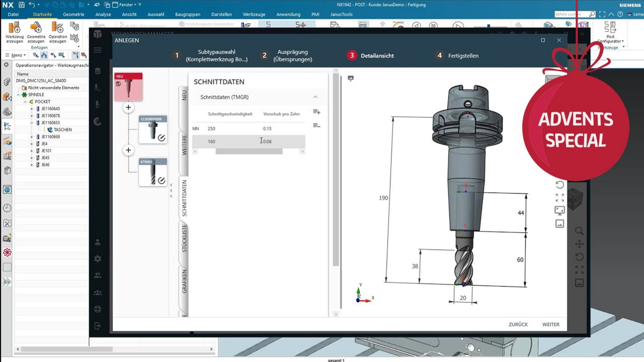
Task: Select the NEU complete tool thumbnail
Action: 129,87
